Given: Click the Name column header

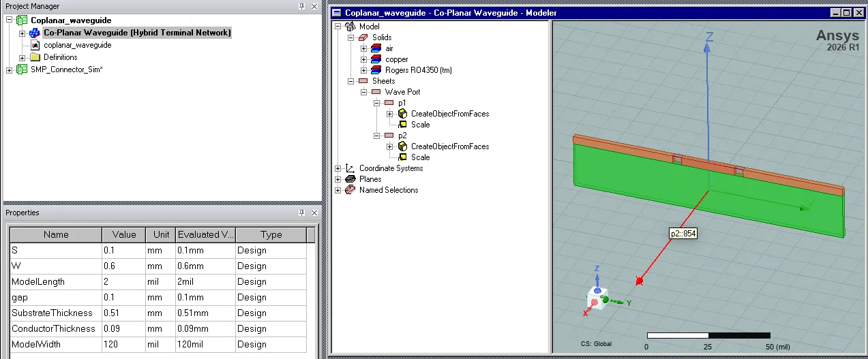Looking at the screenshot, I should [x=56, y=234].
